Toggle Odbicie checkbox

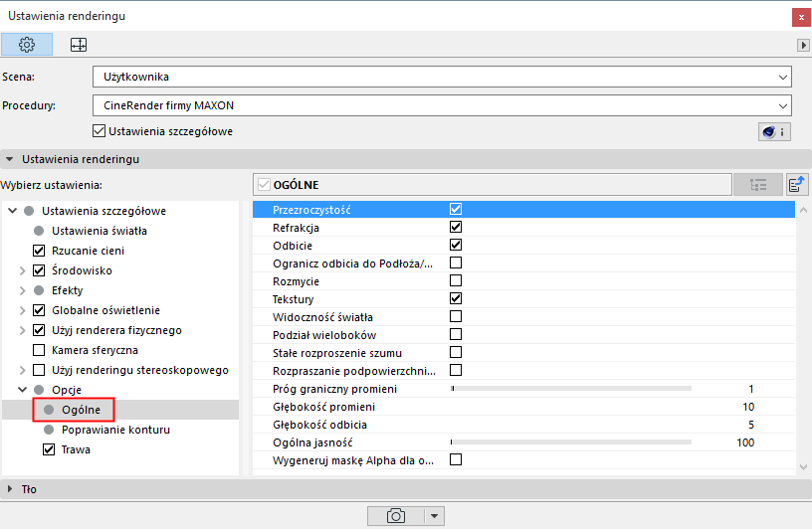point(456,245)
